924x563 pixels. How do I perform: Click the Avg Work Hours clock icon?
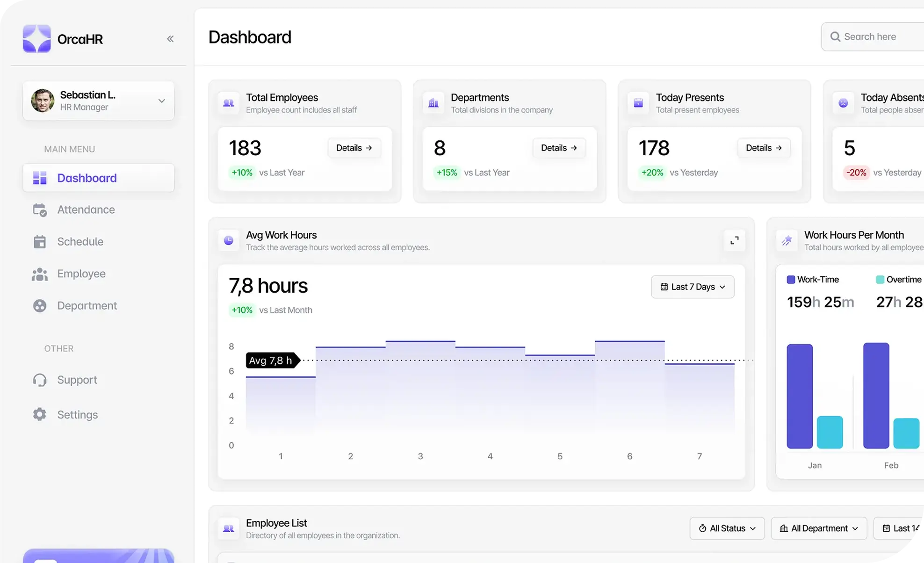coord(229,240)
